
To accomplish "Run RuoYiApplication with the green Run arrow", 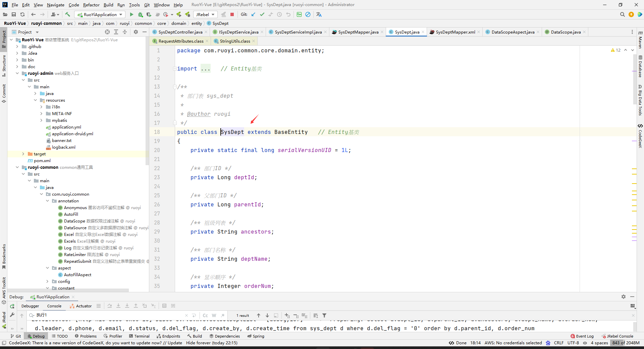I will click(x=131, y=14).
